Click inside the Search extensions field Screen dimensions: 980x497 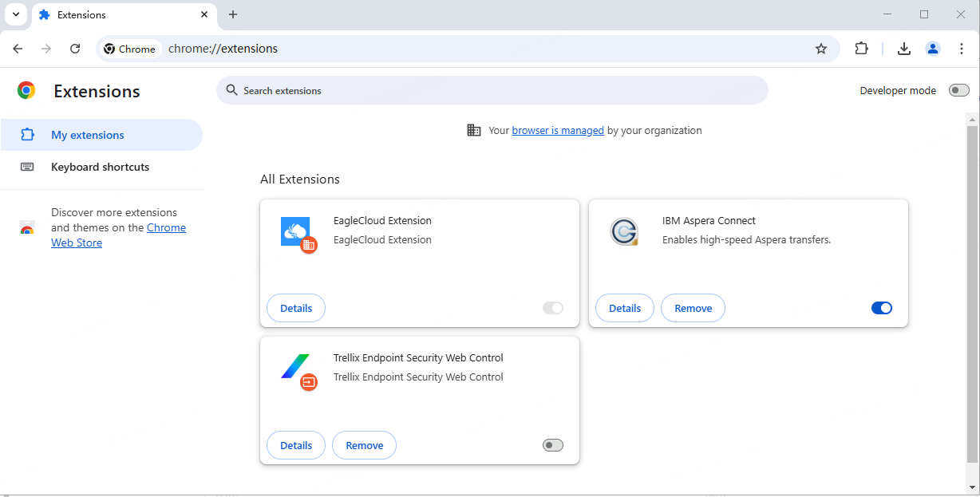coord(492,90)
